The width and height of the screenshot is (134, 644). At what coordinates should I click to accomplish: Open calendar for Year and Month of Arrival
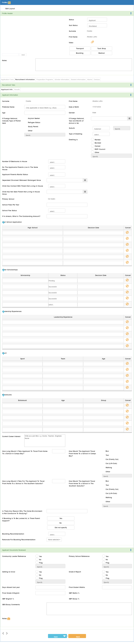[129, 118]
